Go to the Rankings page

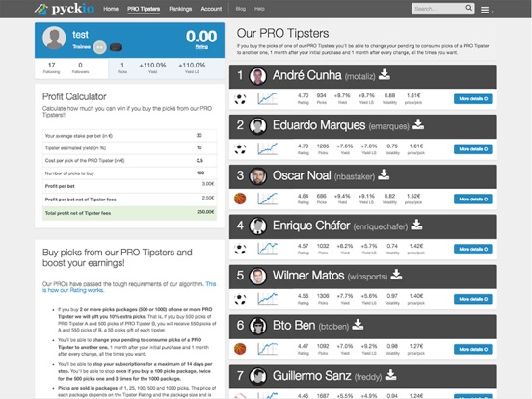coord(180,9)
